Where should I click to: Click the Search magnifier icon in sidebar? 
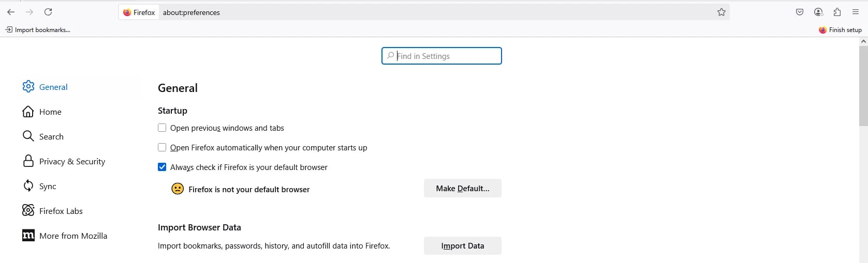28,136
